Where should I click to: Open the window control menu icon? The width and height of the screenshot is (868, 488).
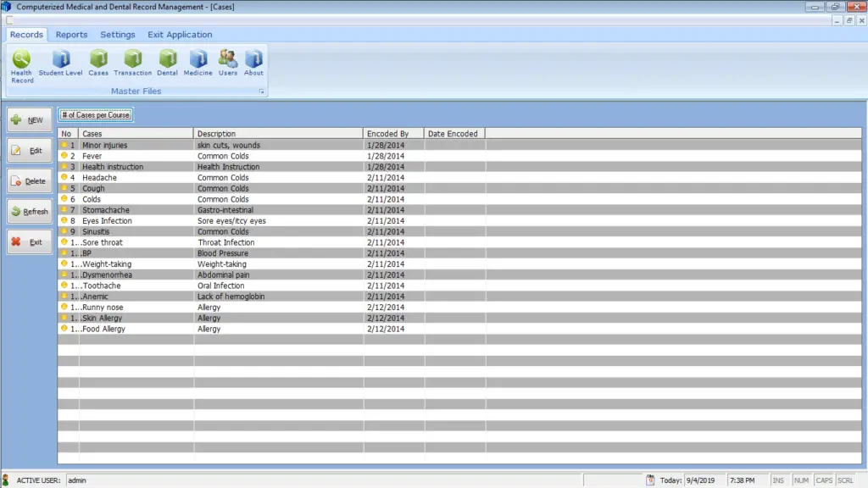tap(7, 6)
